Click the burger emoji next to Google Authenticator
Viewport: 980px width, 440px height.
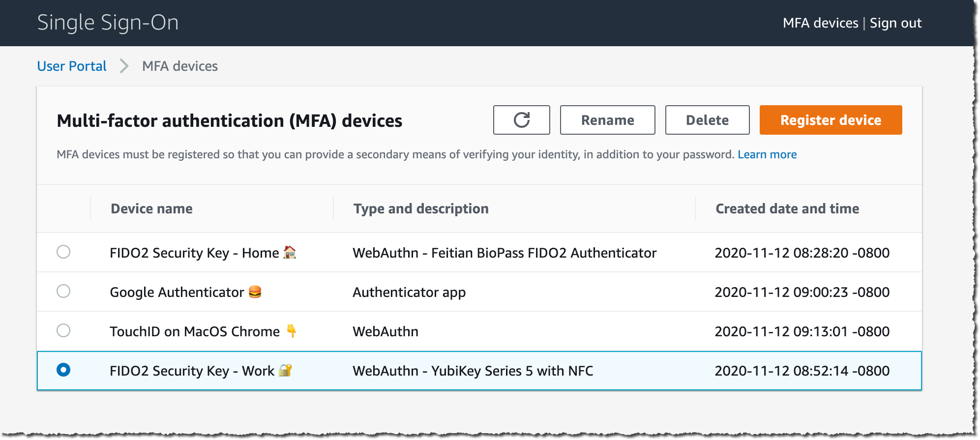tap(255, 292)
